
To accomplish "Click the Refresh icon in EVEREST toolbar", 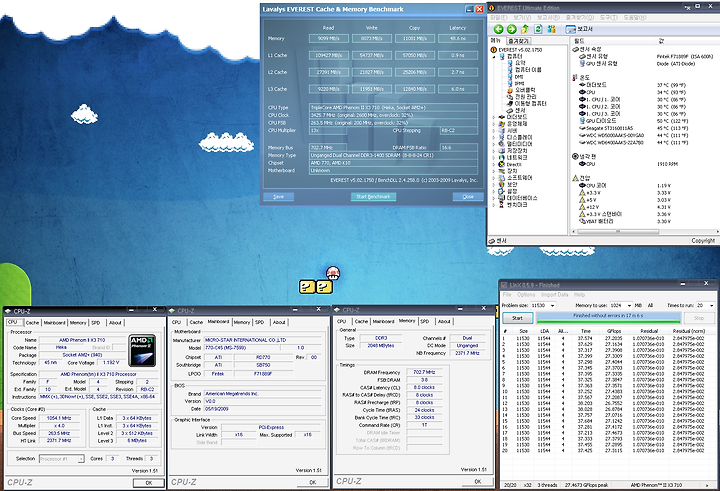I will pos(538,29).
